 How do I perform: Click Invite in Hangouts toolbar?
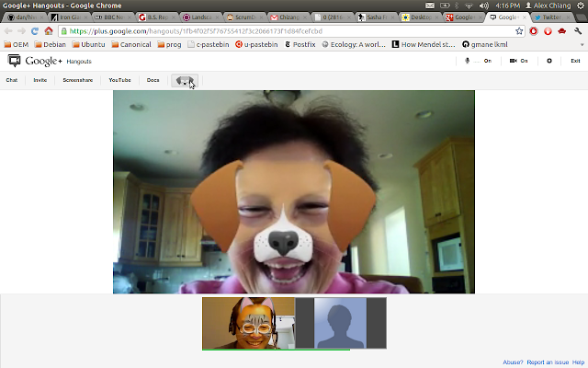point(40,80)
